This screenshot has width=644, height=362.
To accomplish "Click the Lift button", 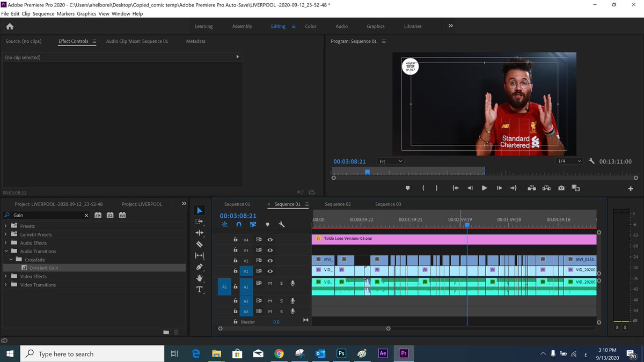I will click(x=532, y=188).
